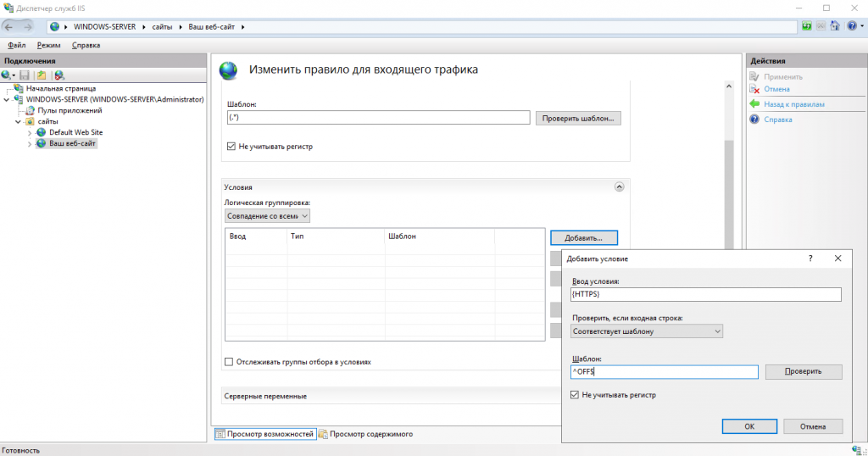Open the Соответствует шаблону dropdown
This screenshot has height=456, width=868.
(647, 331)
